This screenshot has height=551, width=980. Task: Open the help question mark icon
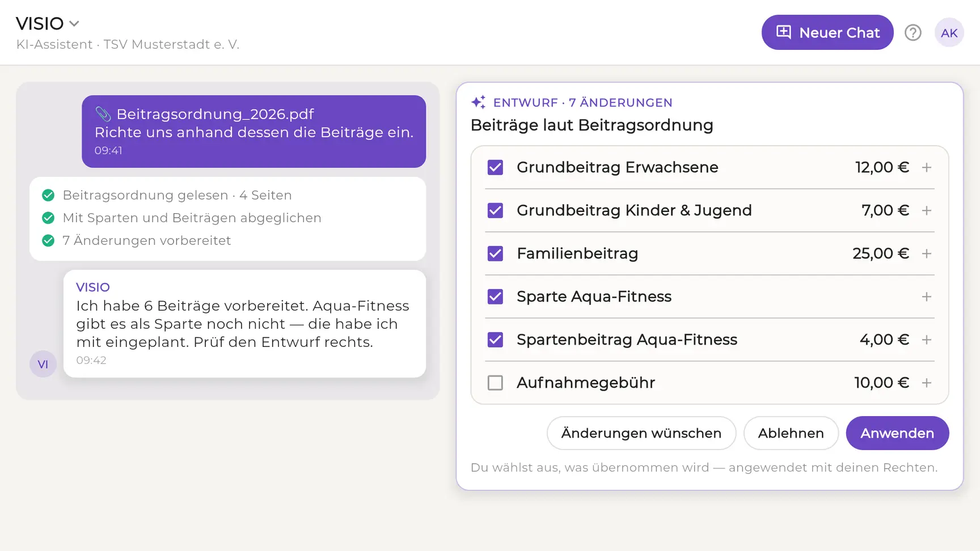913,33
